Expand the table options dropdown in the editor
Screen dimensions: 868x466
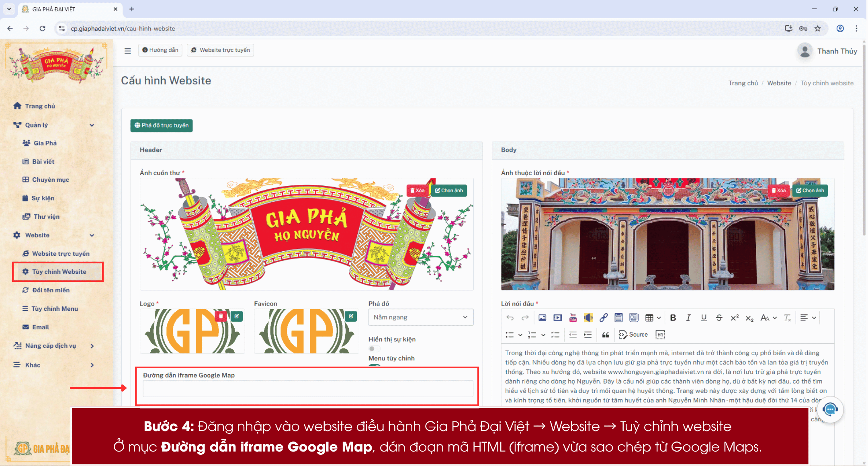659,318
